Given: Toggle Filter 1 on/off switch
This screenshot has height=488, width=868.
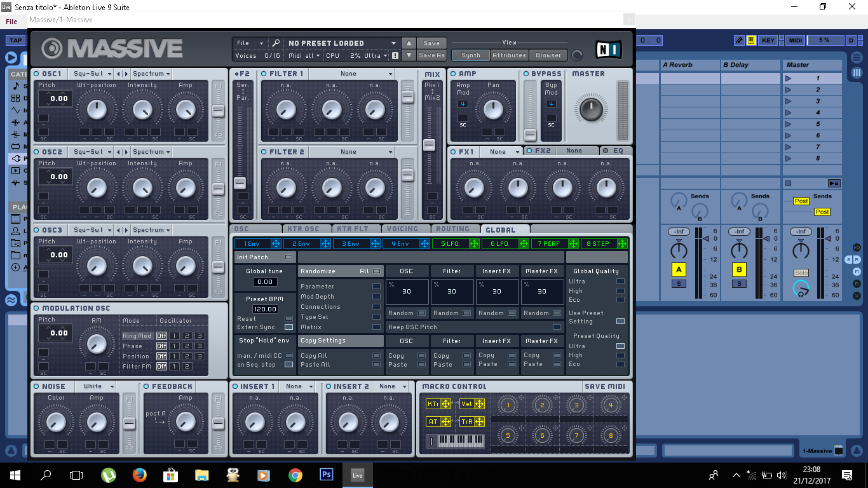Looking at the screenshot, I should (264, 74).
